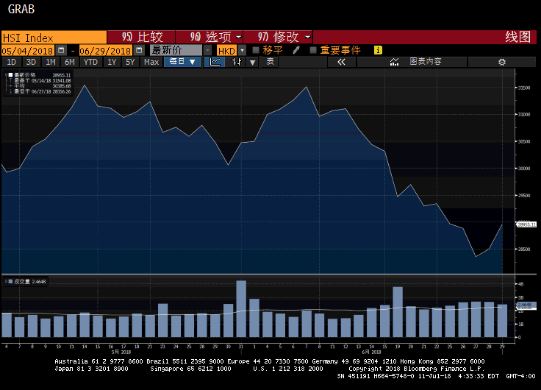Viewport: 541px width, 390px height.
Task: Click the last price tag on axis
Action: click(527, 224)
